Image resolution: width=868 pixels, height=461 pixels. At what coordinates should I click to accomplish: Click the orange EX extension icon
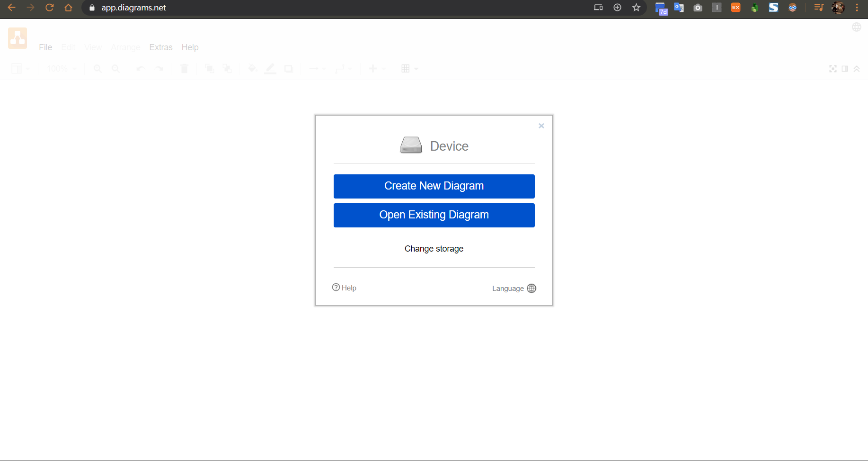pyautogui.click(x=735, y=8)
